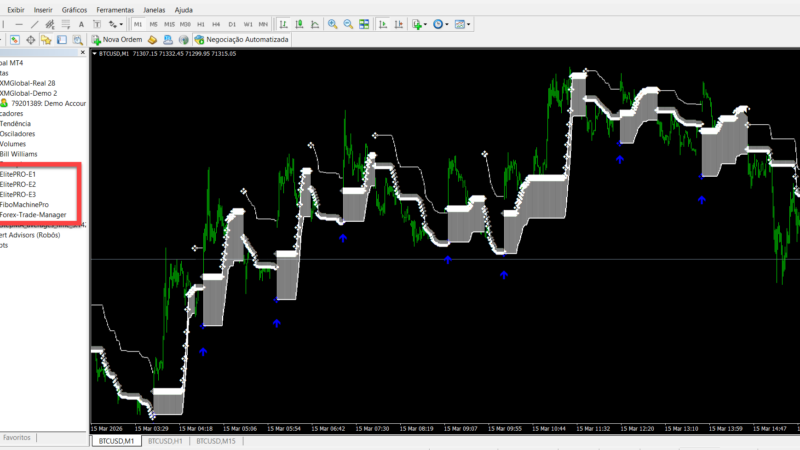Select FiboMachinePro indicator
Screen dimensions: 800x450
pos(24,205)
